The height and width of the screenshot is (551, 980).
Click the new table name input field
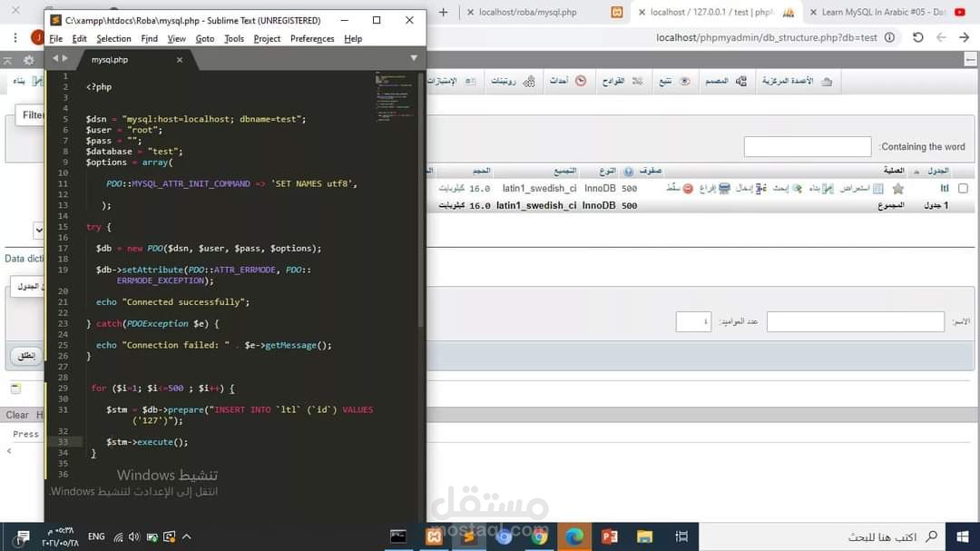click(855, 321)
